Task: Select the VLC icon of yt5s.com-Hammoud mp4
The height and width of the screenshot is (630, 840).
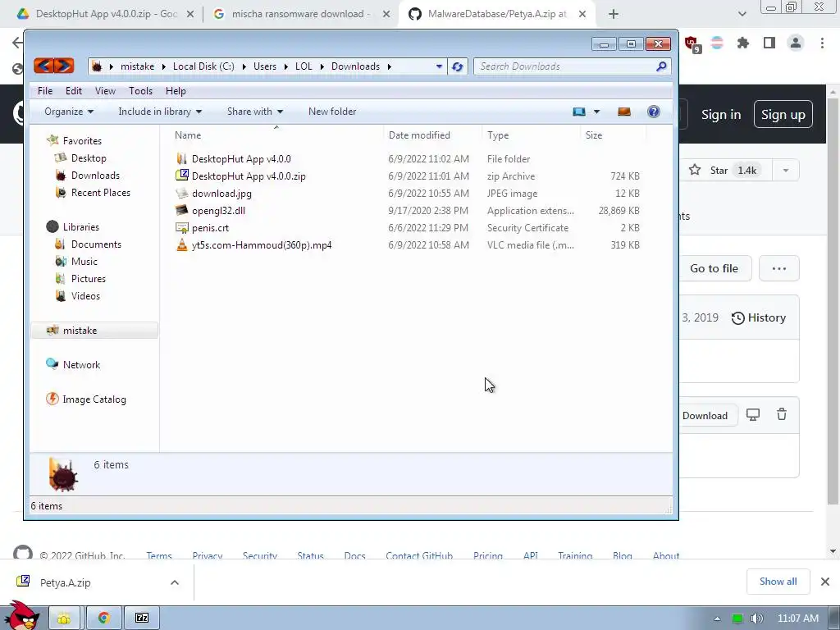Action: click(181, 244)
